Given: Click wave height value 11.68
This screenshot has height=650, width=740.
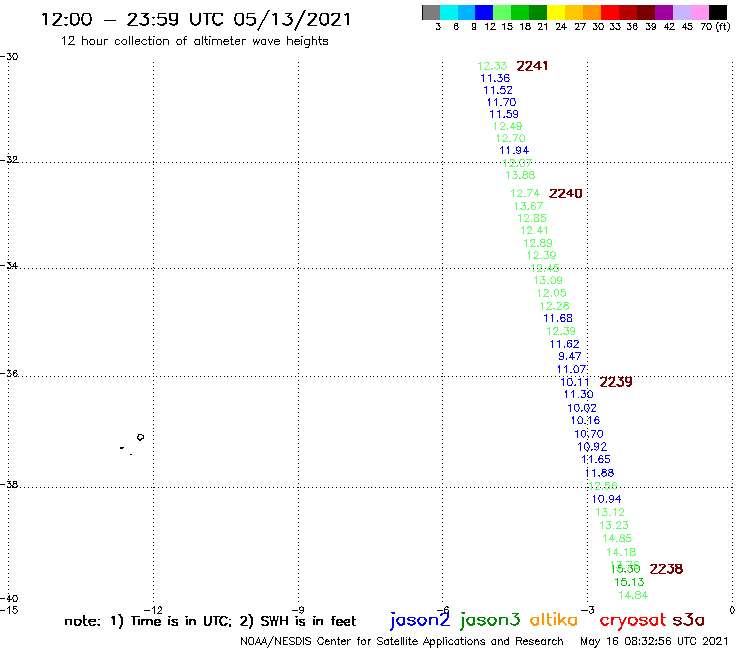Looking at the screenshot, I should 558,319.
